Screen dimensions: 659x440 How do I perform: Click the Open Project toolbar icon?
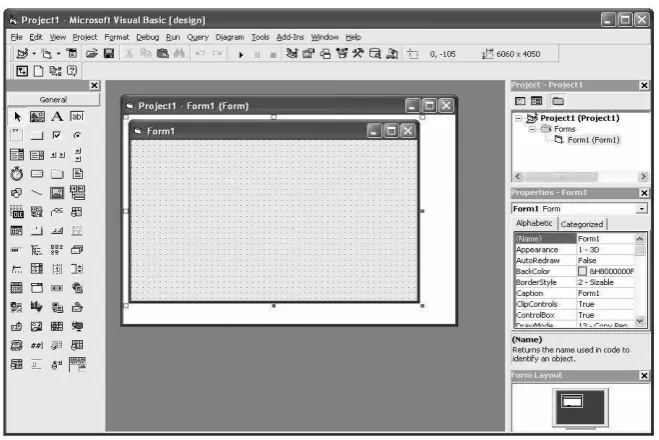click(92, 53)
